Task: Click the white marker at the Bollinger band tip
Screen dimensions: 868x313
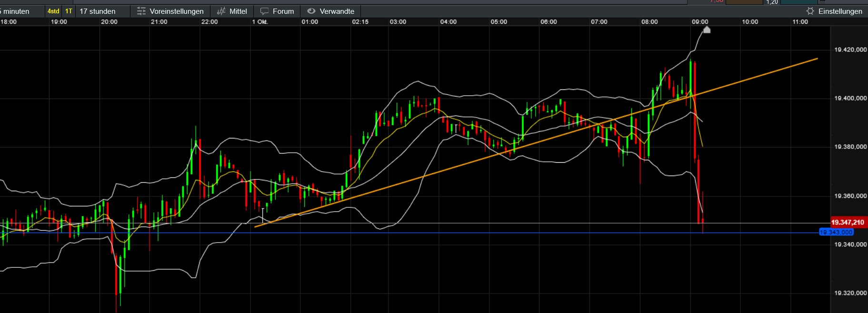Action: pyautogui.click(x=707, y=30)
